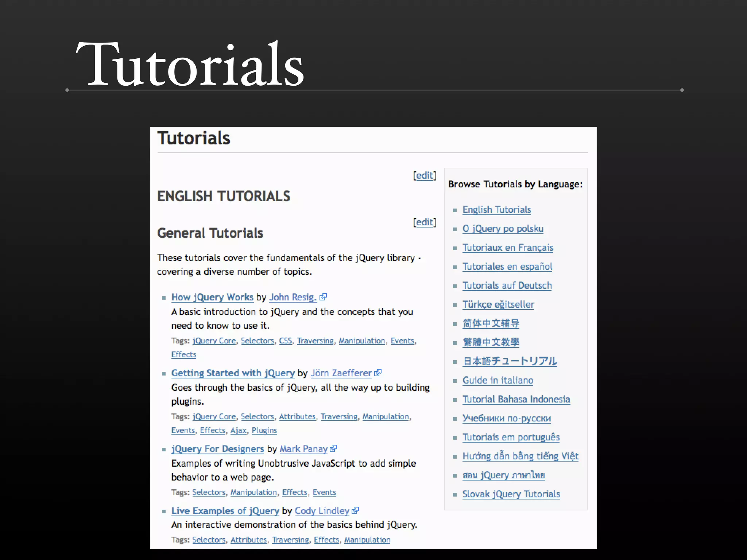Image resolution: width=747 pixels, height=560 pixels.
Task: Click Effects tag under jQuery For Designers
Action: 295,493
